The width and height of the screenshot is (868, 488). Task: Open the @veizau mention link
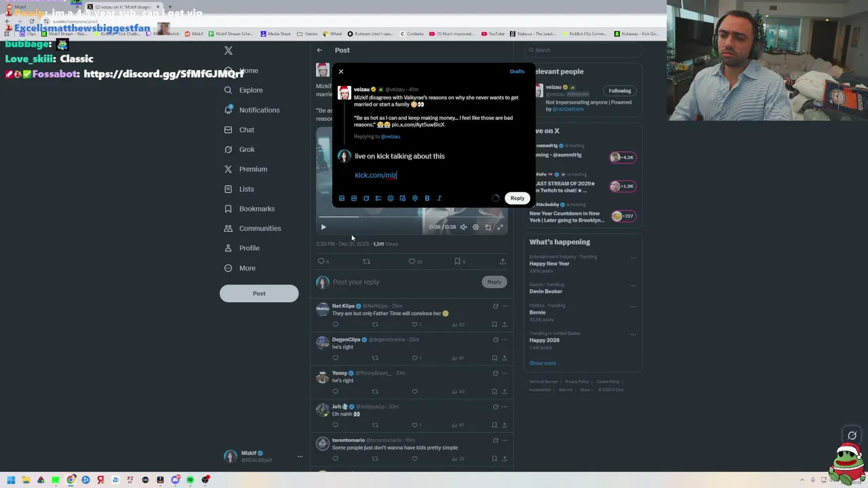coord(390,136)
